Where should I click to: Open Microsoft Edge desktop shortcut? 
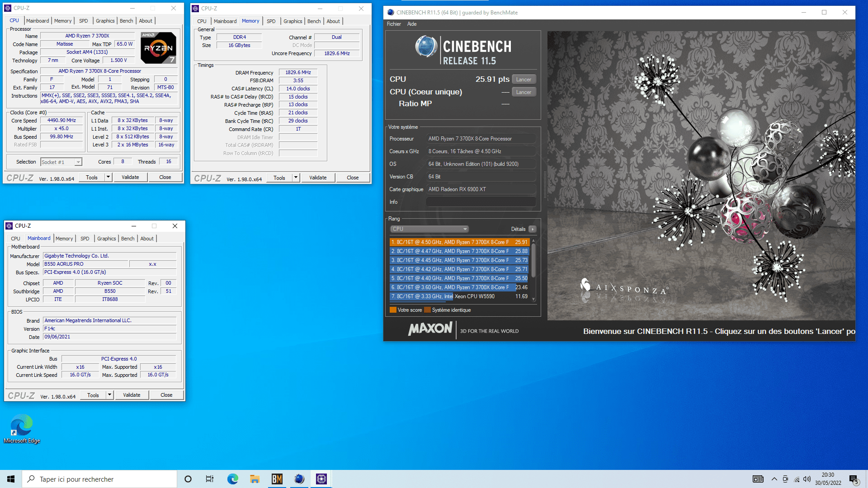22,429
